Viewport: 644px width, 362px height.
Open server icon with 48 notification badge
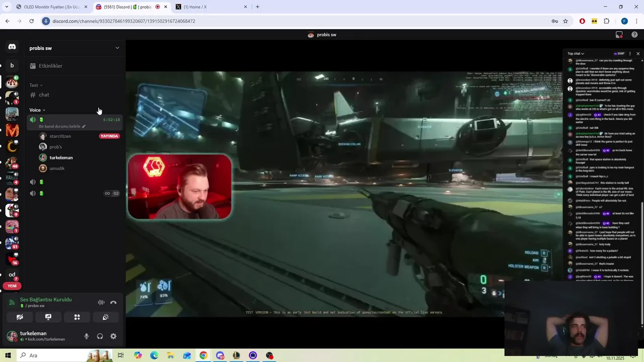12,162
